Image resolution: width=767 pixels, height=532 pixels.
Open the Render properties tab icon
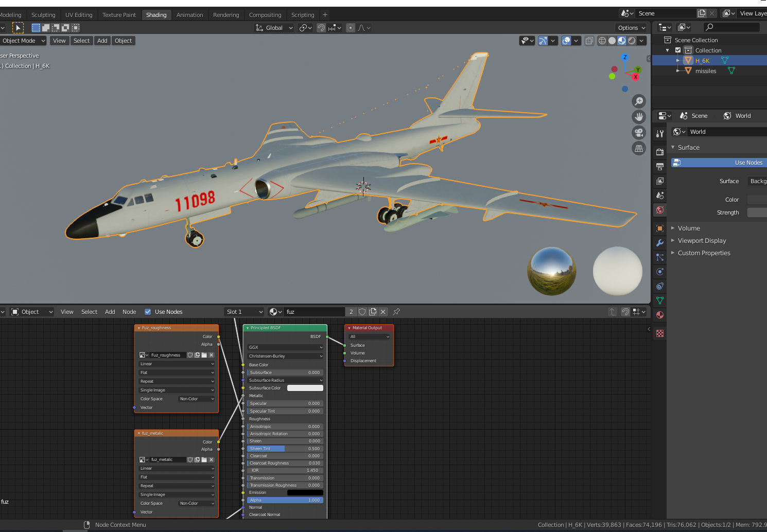pyautogui.click(x=660, y=152)
